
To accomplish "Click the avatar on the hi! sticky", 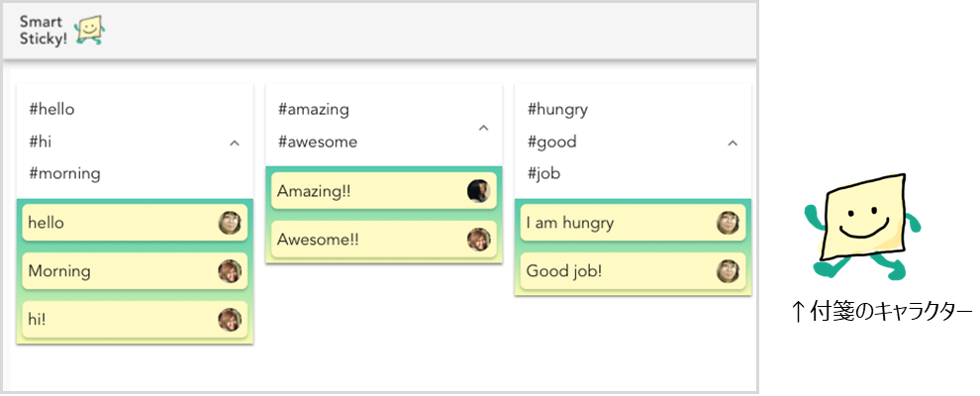I will point(230,319).
